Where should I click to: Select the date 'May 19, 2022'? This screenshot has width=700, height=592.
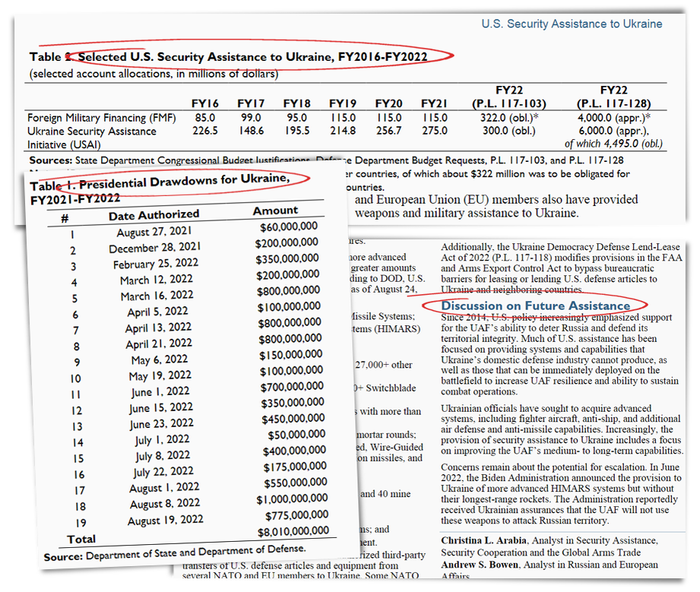160,376
